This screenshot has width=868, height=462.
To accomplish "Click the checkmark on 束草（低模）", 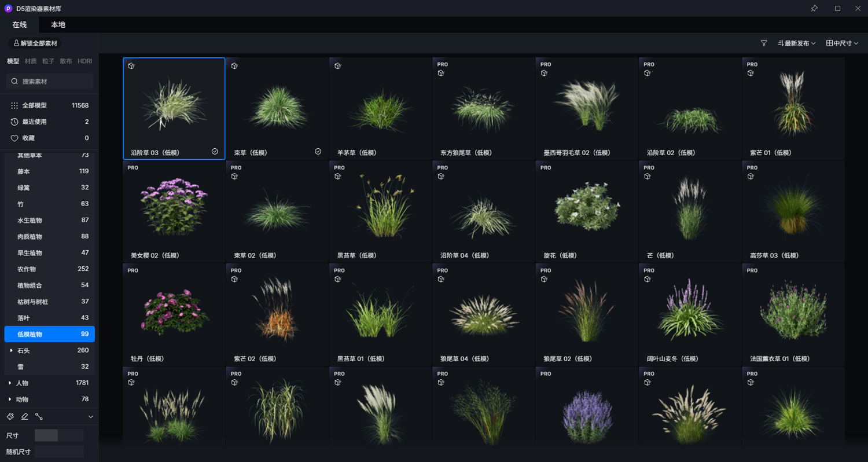I will pyautogui.click(x=318, y=152).
